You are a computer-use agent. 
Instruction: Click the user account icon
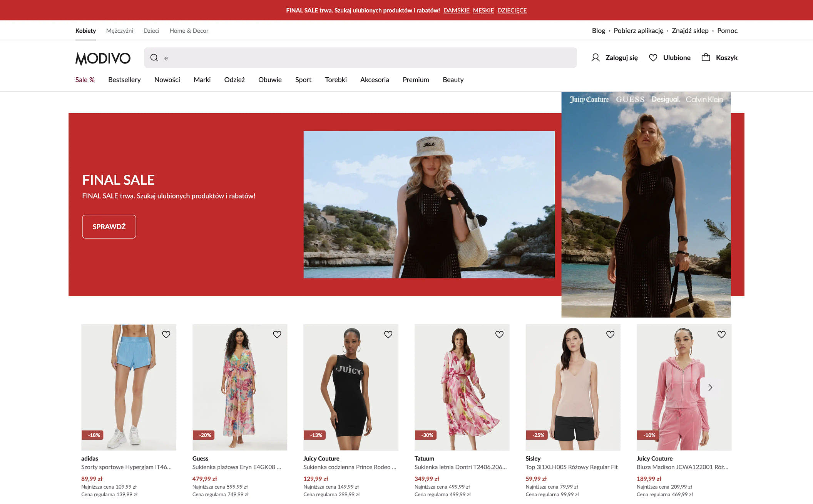(x=595, y=58)
